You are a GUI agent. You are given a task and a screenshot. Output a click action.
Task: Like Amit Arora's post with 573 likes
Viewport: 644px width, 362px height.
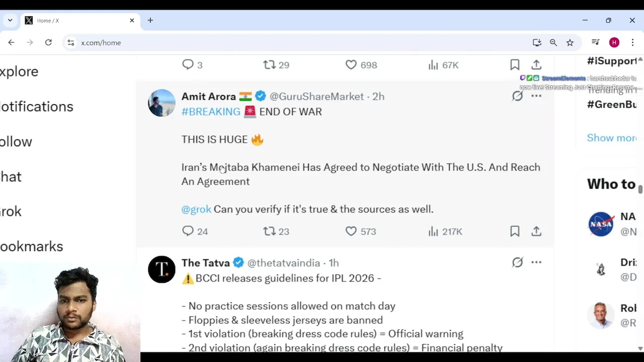click(351, 231)
